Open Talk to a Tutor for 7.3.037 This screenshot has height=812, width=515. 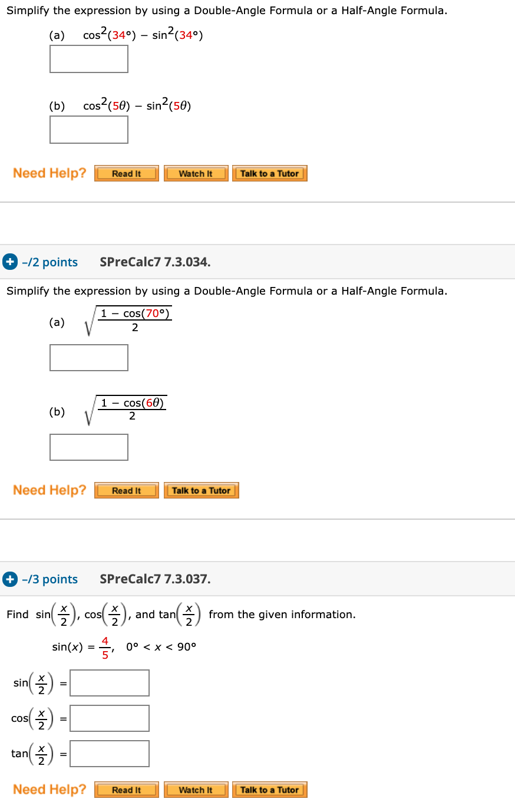270,790
